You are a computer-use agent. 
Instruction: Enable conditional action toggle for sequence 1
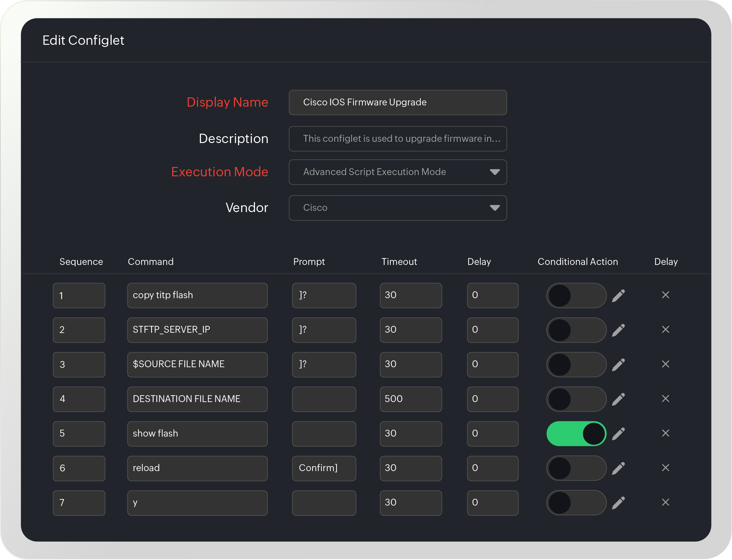pos(576,295)
